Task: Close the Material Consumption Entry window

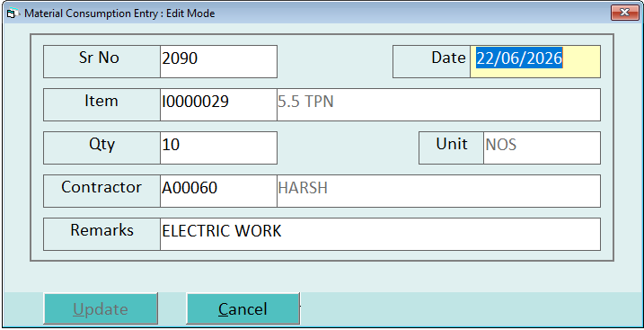Action: 625,13
